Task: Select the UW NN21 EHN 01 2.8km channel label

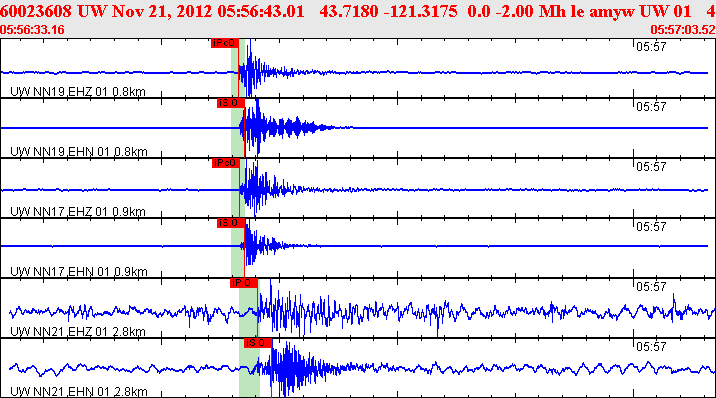Action: click(79, 392)
